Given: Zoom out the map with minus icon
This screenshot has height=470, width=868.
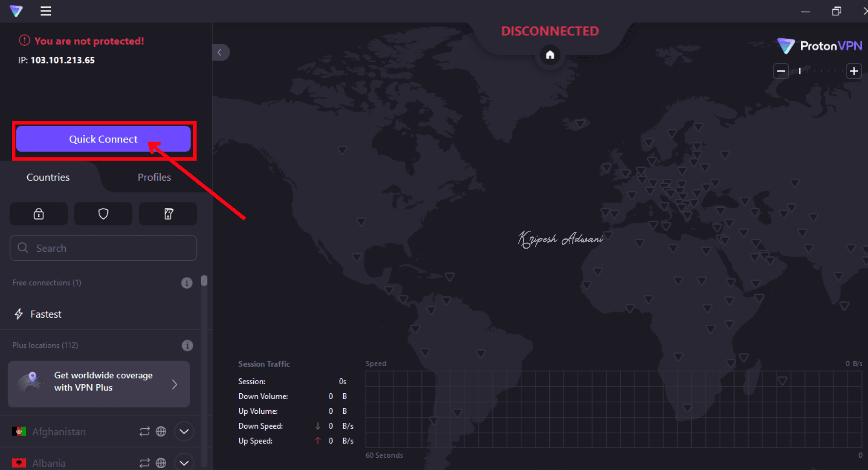Looking at the screenshot, I should (781, 71).
